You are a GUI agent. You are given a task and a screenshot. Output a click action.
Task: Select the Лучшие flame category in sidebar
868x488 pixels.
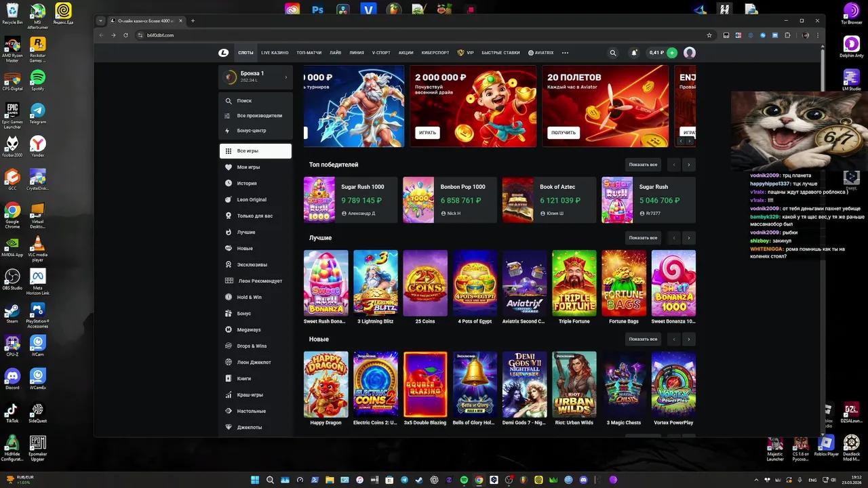click(256, 232)
